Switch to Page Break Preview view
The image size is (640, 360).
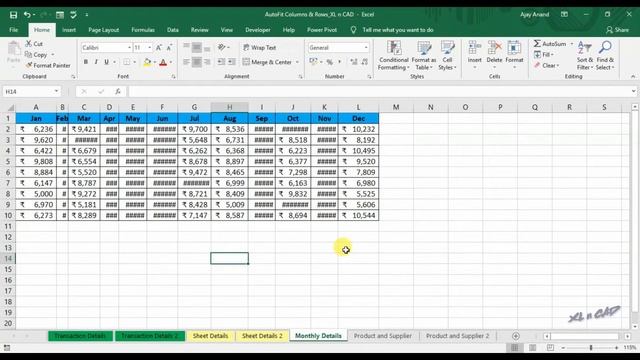click(550, 347)
